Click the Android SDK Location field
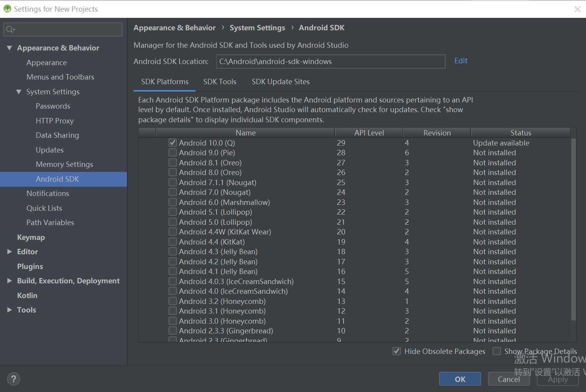 tap(331, 61)
